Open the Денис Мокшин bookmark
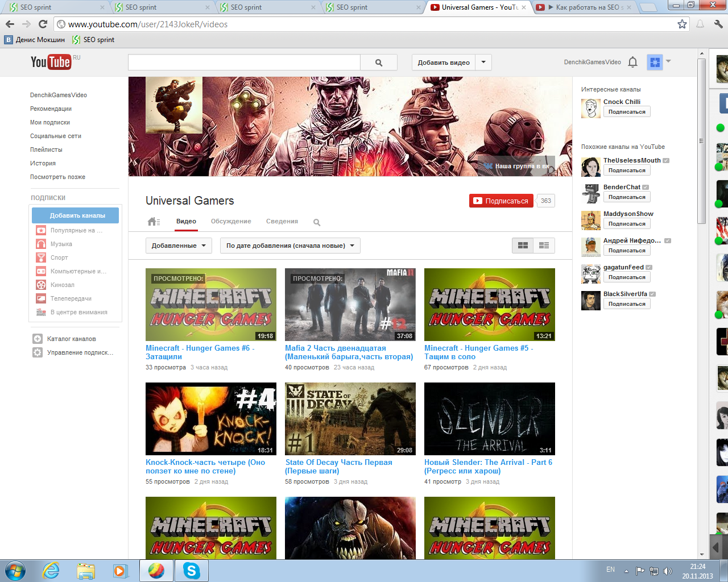This screenshot has height=582, width=728. pos(35,40)
